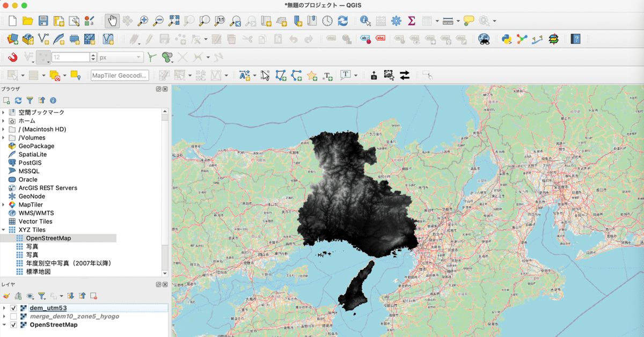
Task: Enable the merge_dem10_zone5_hyogo layer
Action: [13, 317]
